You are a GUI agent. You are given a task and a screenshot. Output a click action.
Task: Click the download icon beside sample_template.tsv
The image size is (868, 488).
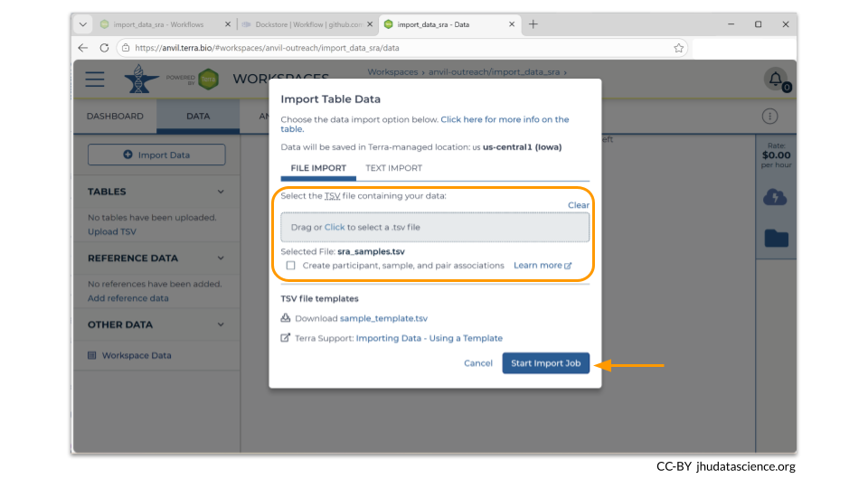point(285,317)
